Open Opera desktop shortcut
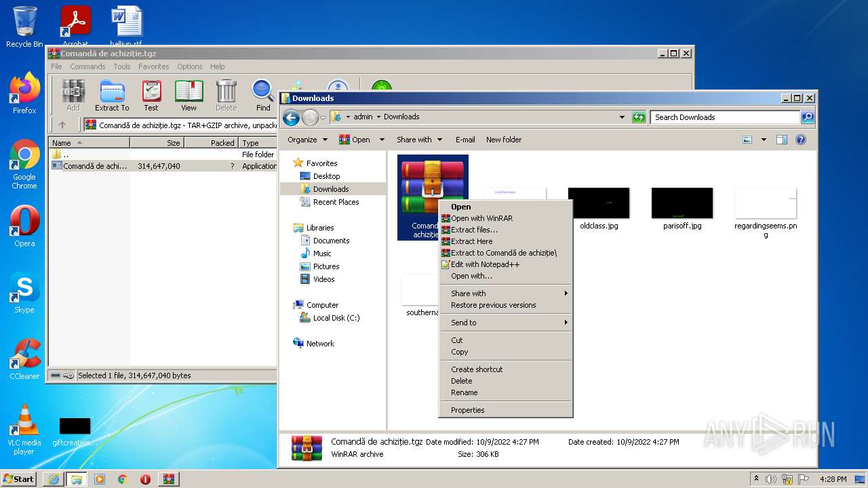 point(24,226)
